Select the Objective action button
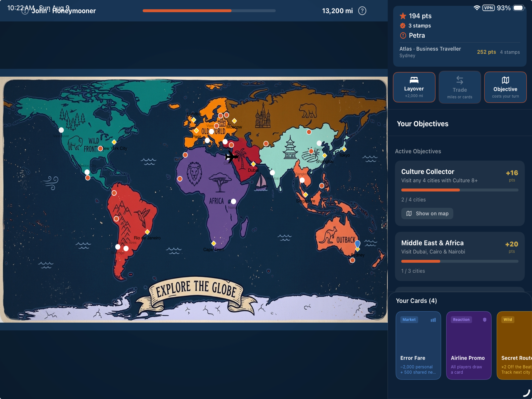This screenshot has height=399, width=532. (505, 87)
